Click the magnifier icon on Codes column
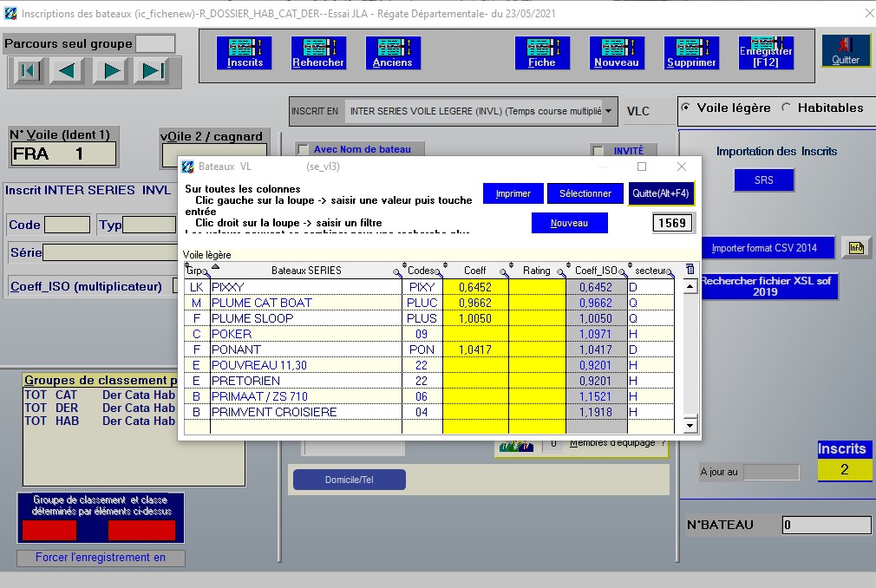Image resolution: width=876 pixels, height=588 pixels. (439, 272)
